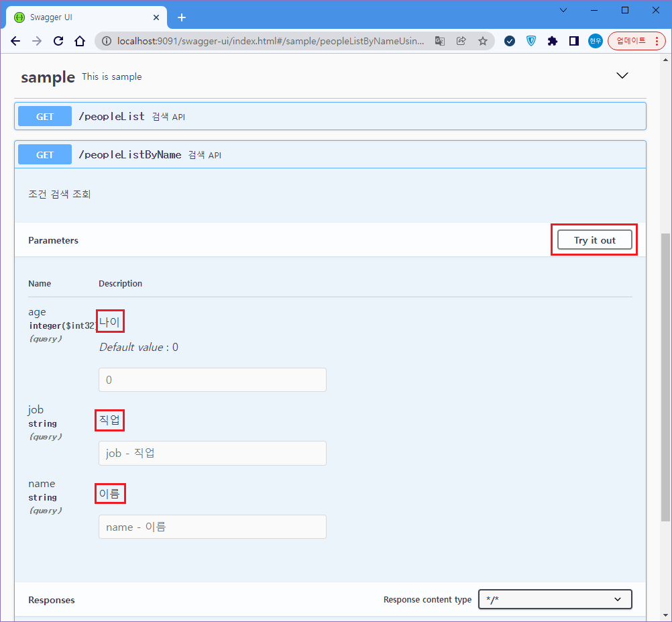The width and height of the screenshot is (672, 622).
Task: Click the 'Default value : 0' text
Action: point(139,347)
